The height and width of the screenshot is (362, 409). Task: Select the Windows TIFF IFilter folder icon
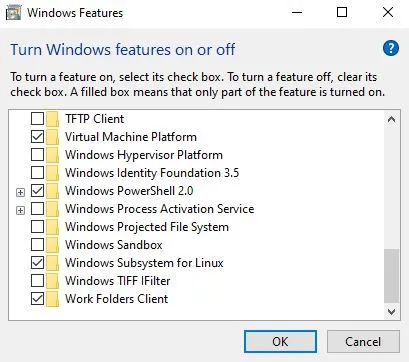pos(52,281)
